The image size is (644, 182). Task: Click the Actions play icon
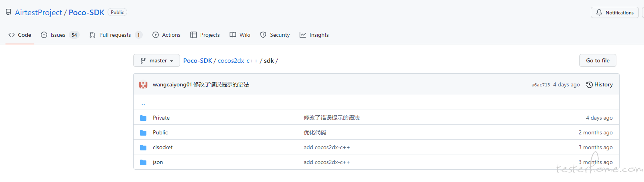[156, 35]
